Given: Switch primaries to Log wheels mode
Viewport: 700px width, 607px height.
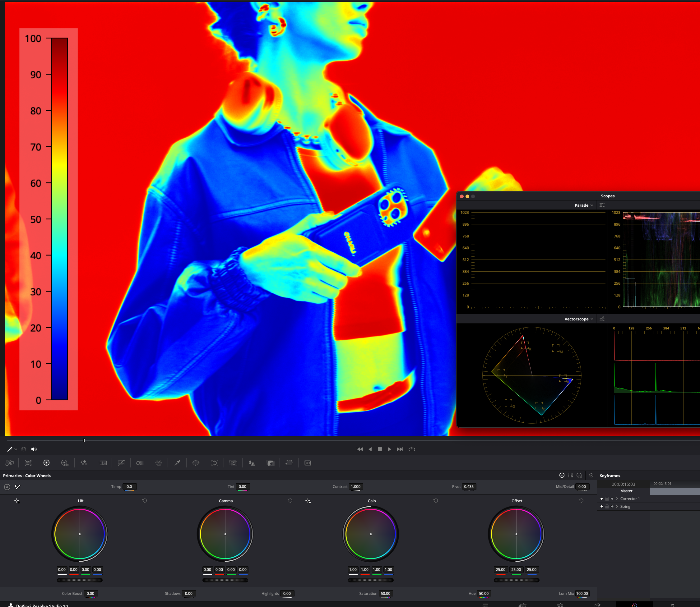Looking at the screenshot, I should 579,475.
